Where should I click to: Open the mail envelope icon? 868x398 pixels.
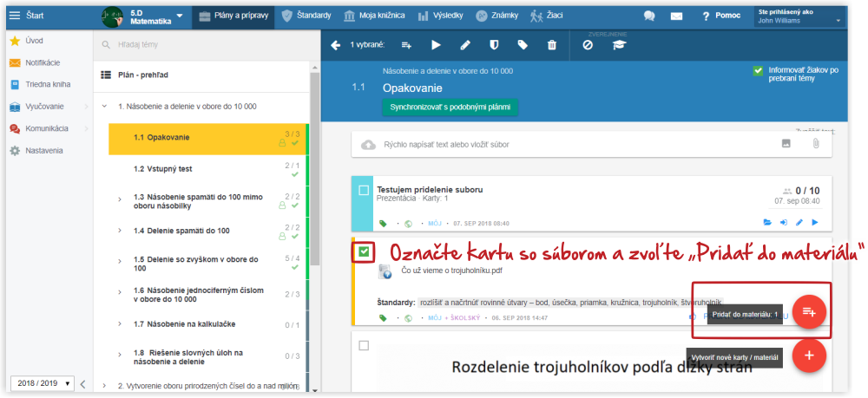pos(676,16)
